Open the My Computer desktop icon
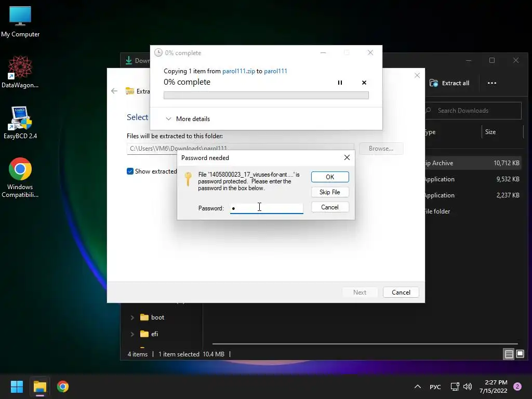This screenshot has height=399, width=532. (20, 22)
